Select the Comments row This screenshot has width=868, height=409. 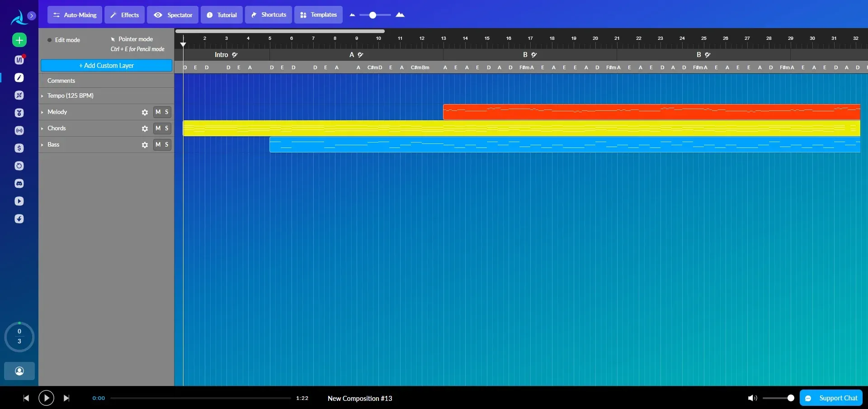[x=106, y=81]
